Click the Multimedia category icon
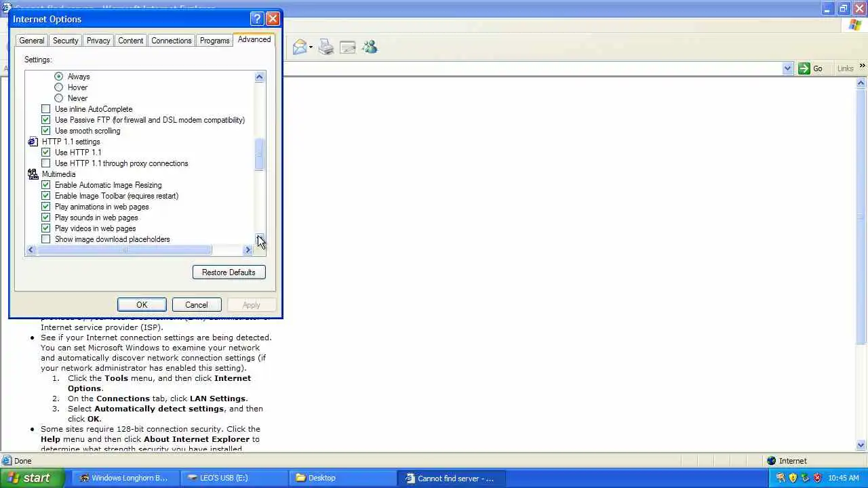The width and height of the screenshot is (868, 488). (x=33, y=174)
